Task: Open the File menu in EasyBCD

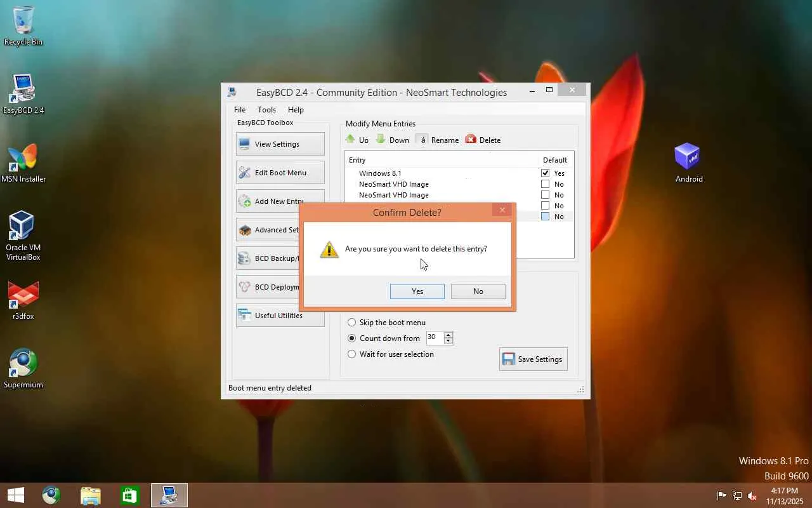Action: [x=240, y=110]
